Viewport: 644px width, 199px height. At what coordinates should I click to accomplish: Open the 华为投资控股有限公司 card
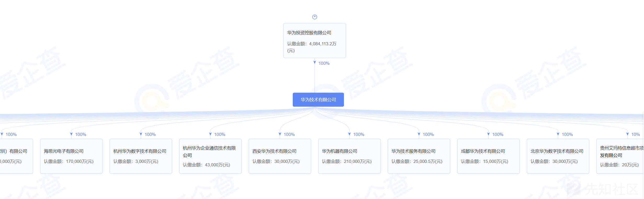[315, 41]
